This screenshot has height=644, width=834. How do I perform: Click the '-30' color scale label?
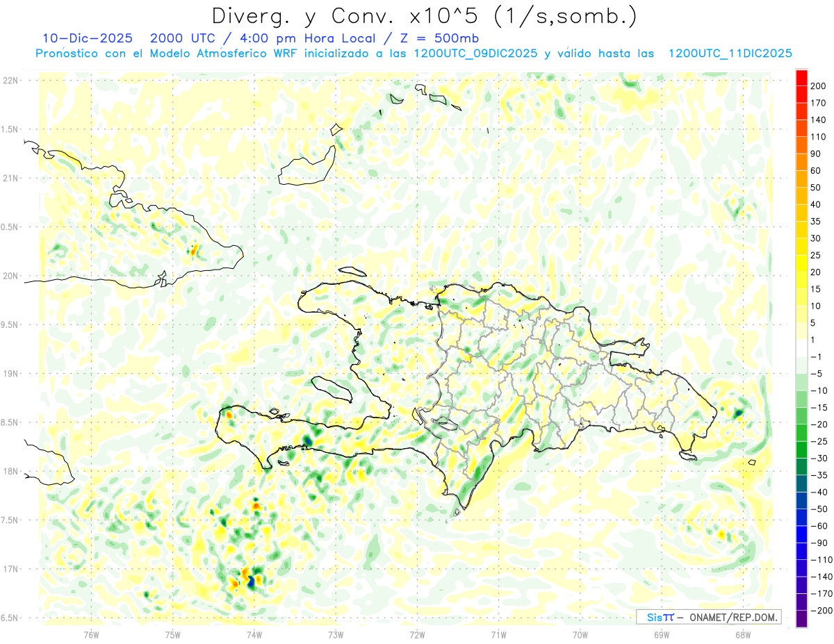(819, 459)
